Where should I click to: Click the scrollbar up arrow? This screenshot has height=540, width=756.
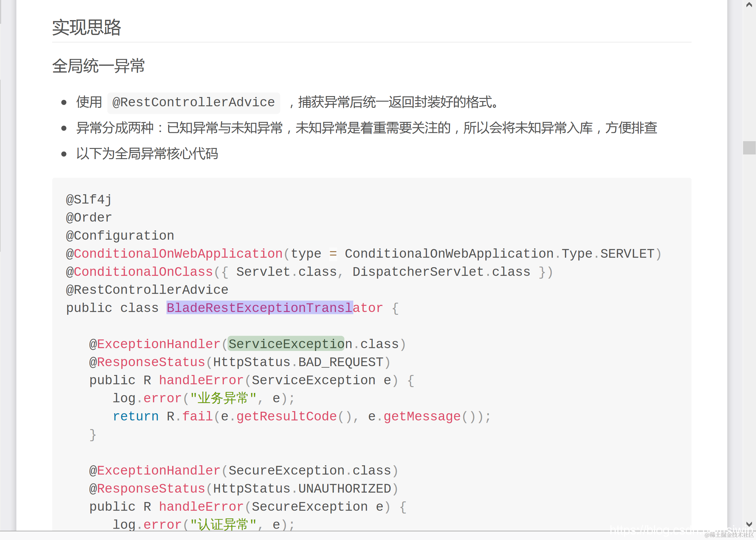(x=749, y=5)
